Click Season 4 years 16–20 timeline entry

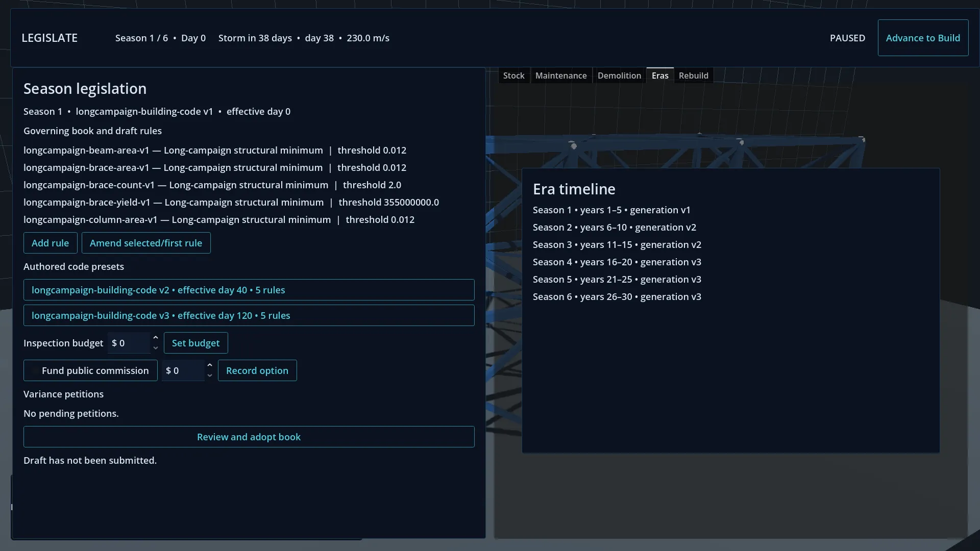point(617,262)
